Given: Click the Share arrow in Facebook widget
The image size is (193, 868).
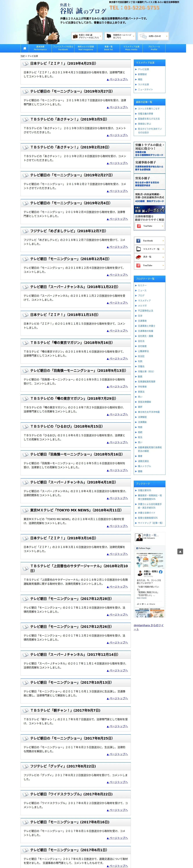Looking at the screenshot, I should click(x=151, y=604).
